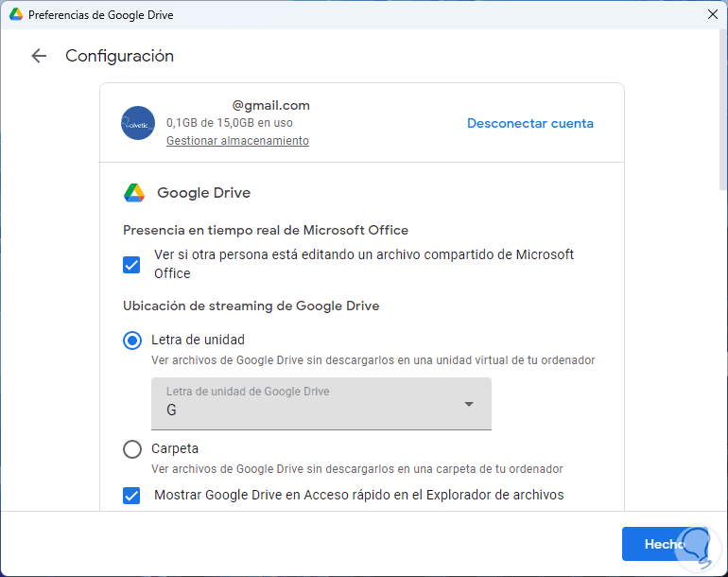The height and width of the screenshot is (577, 728).
Task: Click the account profile avatar
Action: coord(138,123)
